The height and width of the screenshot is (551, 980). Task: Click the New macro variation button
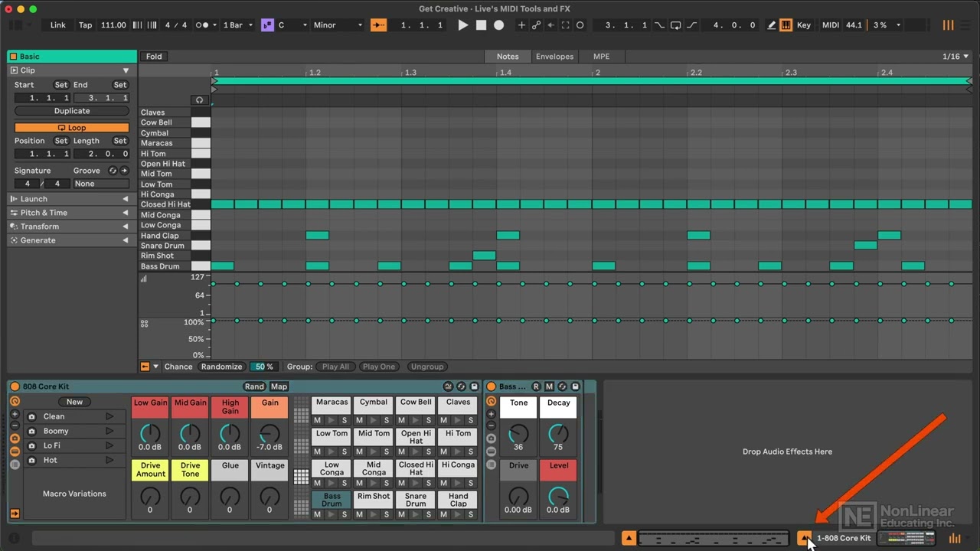pyautogui.click(x=74, y=402)
